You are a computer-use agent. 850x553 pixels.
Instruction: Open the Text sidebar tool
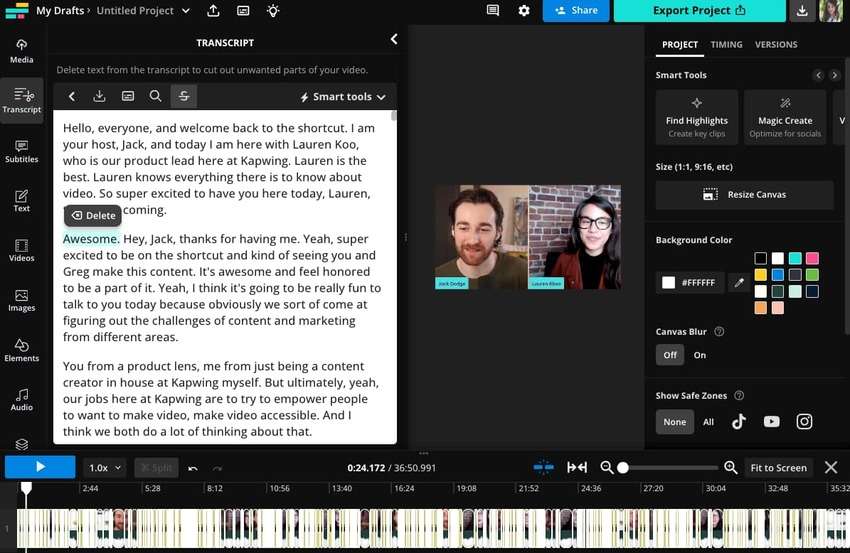click(22, 201)
